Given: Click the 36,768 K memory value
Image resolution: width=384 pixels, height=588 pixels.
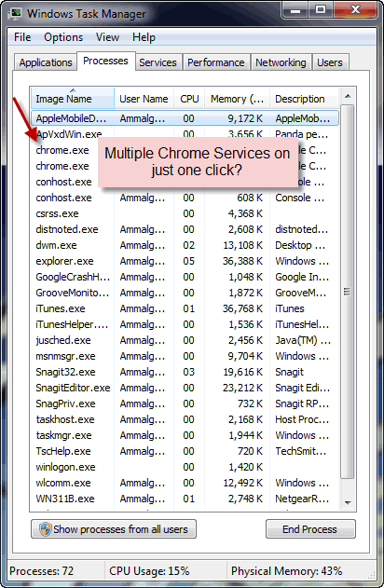Looking at the screenshot, I should (242, 308).
